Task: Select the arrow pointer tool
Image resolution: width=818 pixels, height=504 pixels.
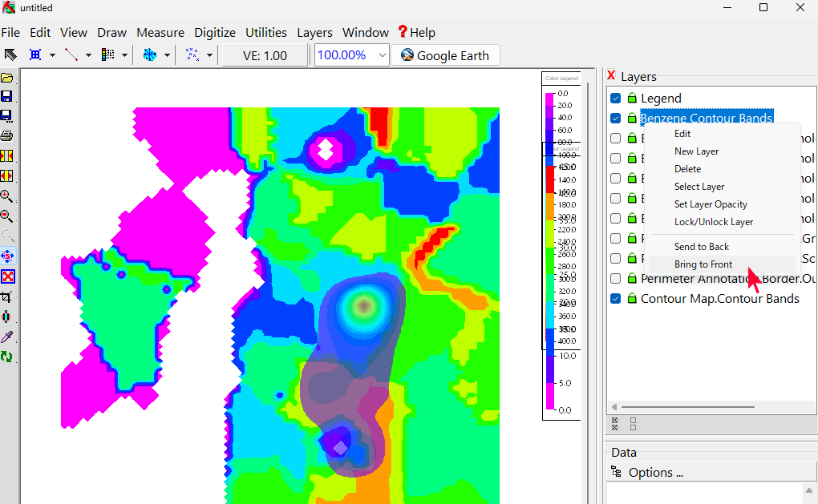Action: [10, 55]
